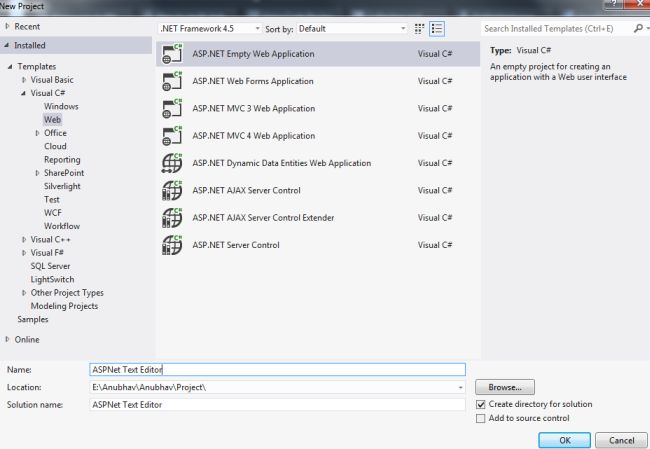
Task: Select the Web template category
Action: (x=52, y=119)
